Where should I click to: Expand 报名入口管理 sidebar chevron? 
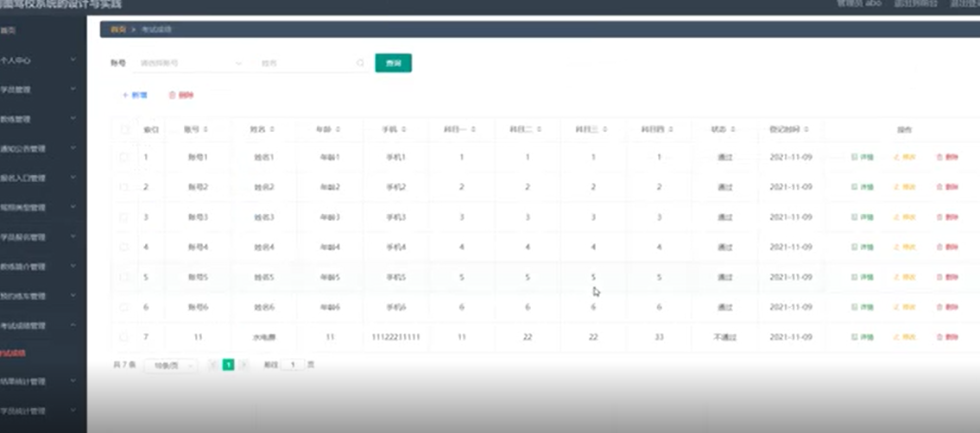point(73,177)
